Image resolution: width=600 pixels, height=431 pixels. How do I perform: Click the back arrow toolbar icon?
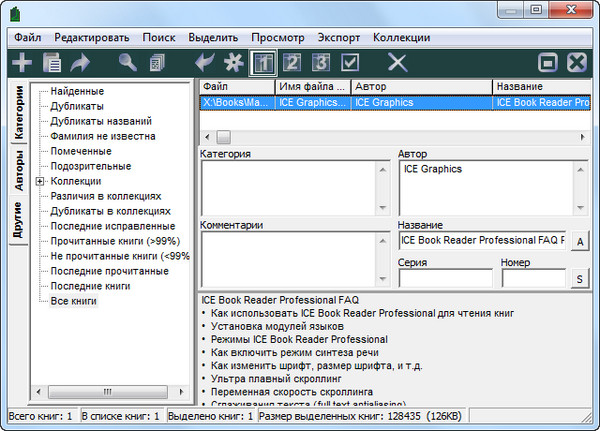[x=206, y=63]
